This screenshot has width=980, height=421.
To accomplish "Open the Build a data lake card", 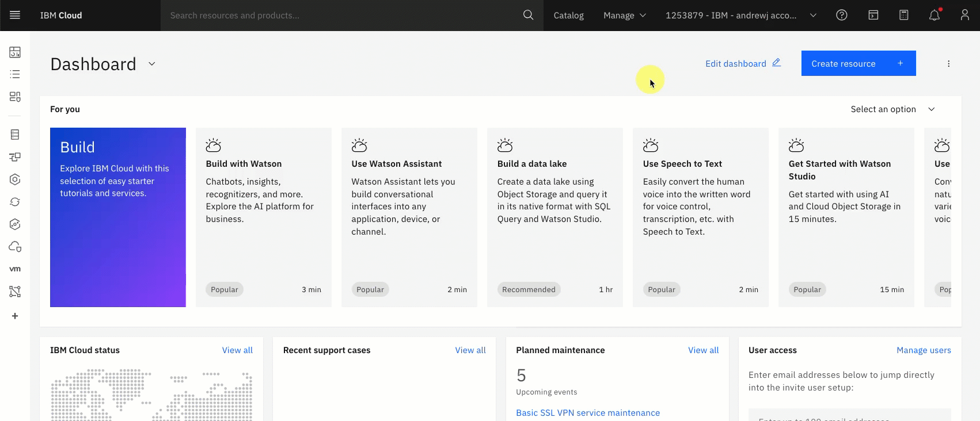I will click(x=555, y=217).
